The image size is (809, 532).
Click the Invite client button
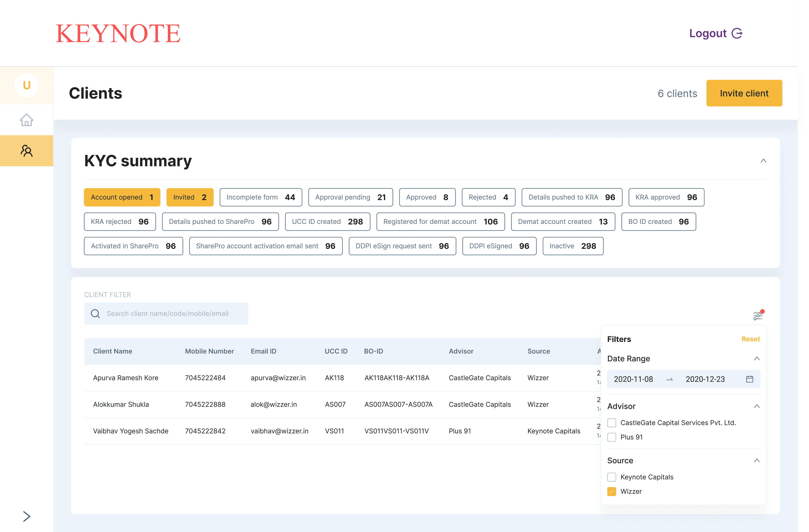pyautogui.click(x=744, y=93)
